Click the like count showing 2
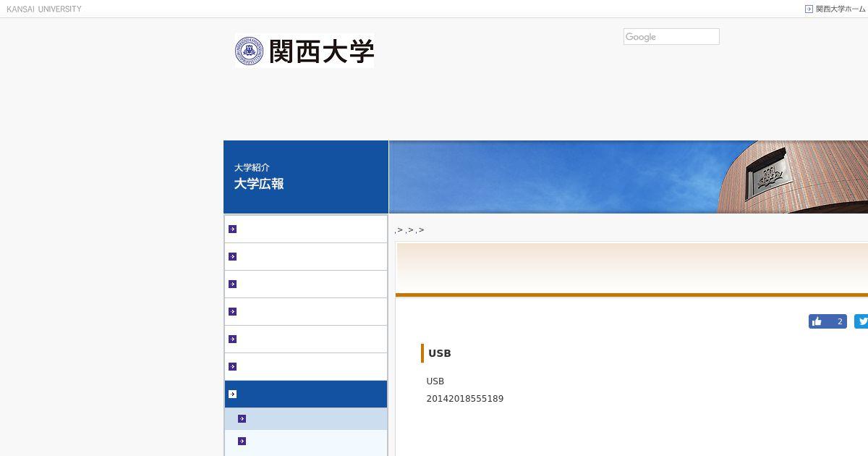868x456 pixels. [x=839, y=321]
